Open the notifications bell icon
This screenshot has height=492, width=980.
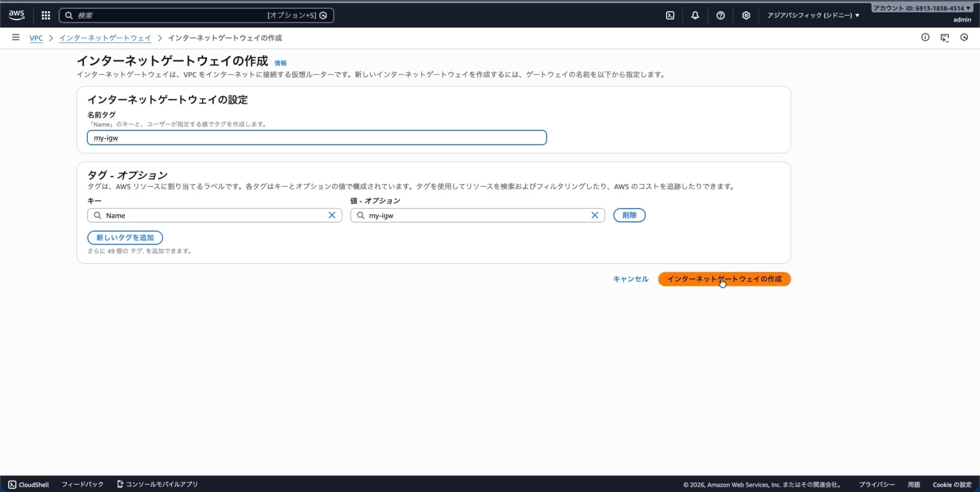pos(695,15)
